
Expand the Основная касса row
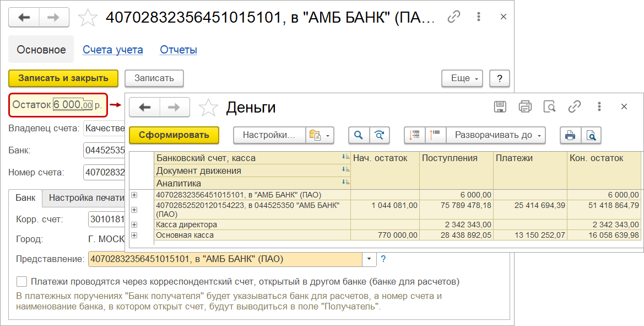[x=134, y=235]
